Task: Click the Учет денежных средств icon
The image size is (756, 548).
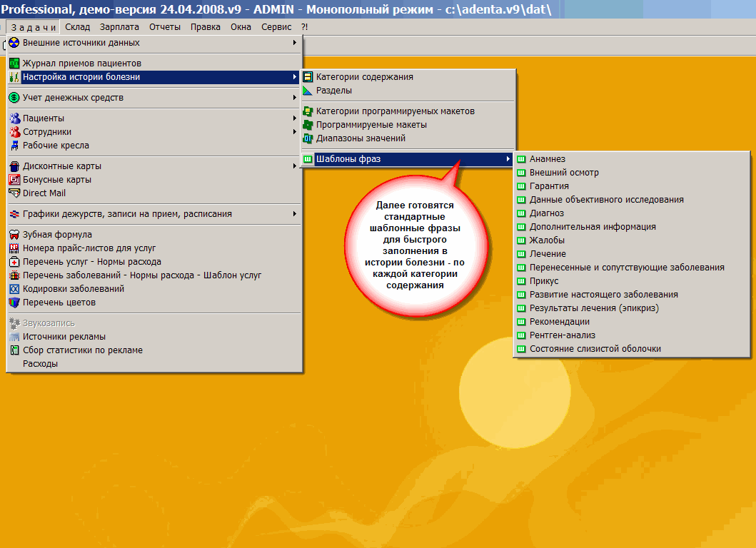Action: pos(14,98)
